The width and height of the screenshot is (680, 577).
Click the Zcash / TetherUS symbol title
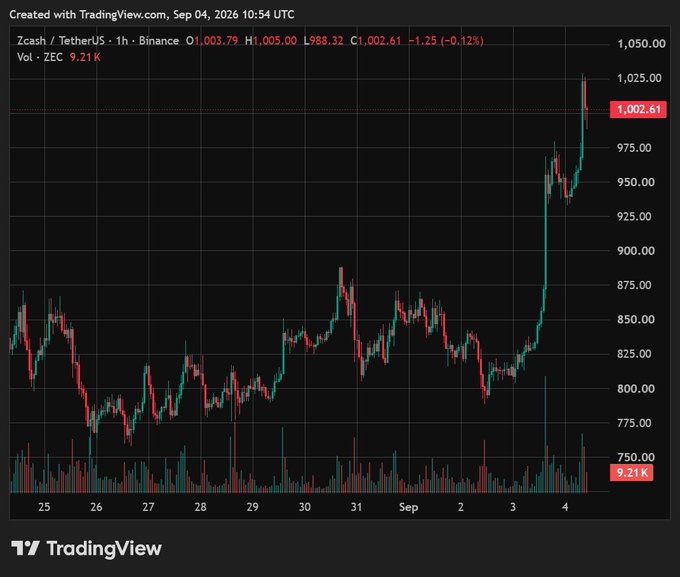[61, 41]
